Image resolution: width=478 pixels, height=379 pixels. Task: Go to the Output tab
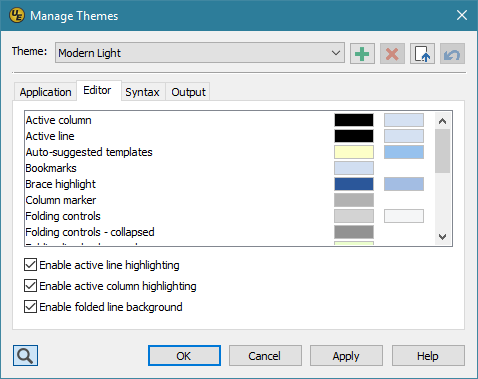[x=188, y=92]
